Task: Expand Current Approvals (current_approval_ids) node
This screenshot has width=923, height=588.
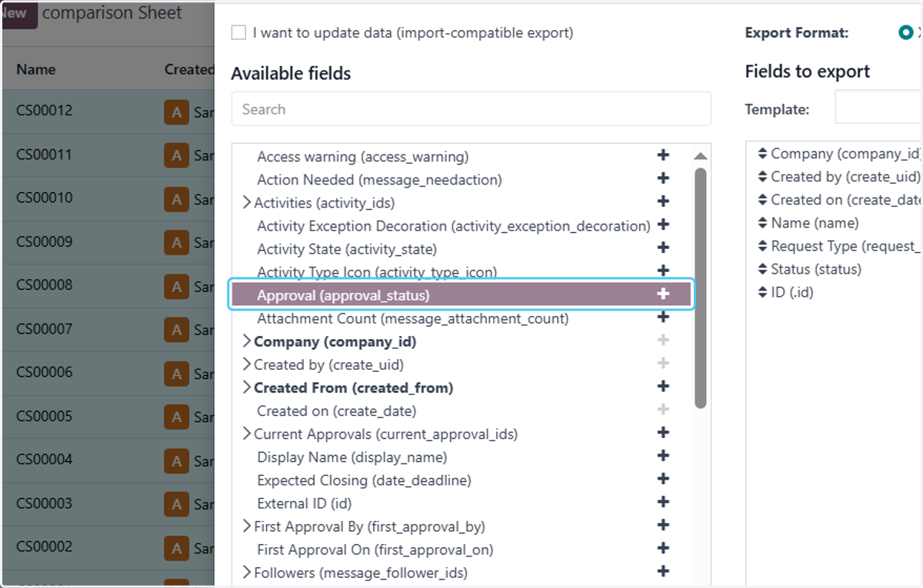Action: tap(247, 434)
